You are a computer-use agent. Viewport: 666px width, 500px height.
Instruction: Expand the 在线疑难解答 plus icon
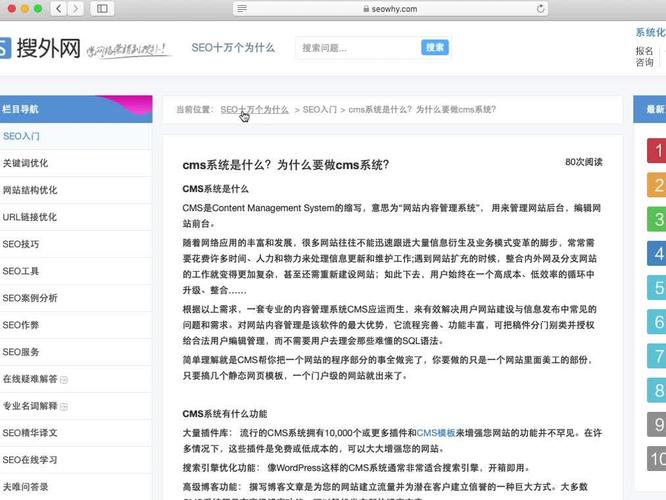click(64, 380)
